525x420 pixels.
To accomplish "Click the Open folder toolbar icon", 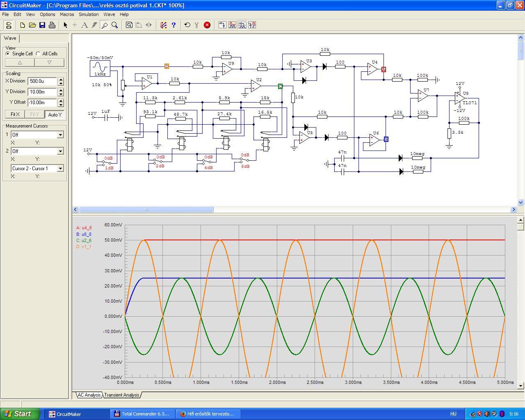I will [32, 25].
